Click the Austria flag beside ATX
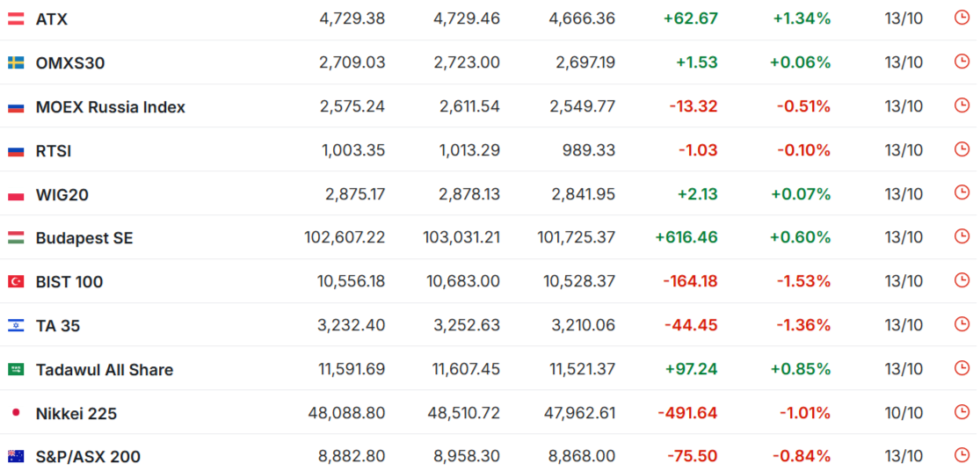980x471 pixels. point(16,18)
